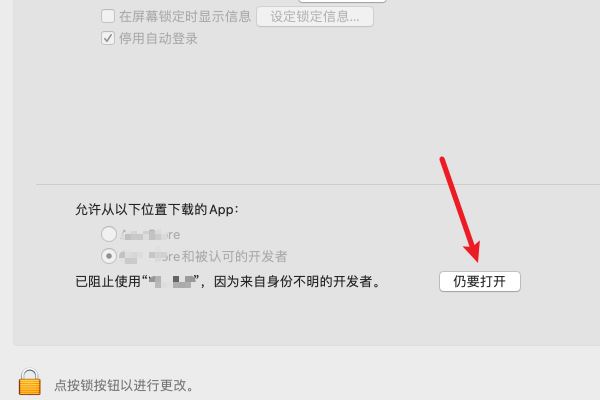The image size is (600, 400).
Task: Click the 允许从以下位置下载的App heading
Action: 157,209
